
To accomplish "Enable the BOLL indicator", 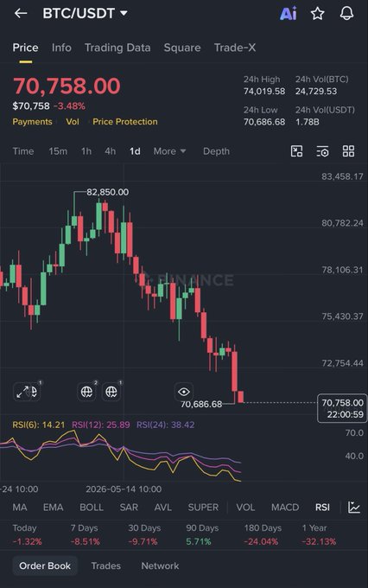I will coord(92,508).
